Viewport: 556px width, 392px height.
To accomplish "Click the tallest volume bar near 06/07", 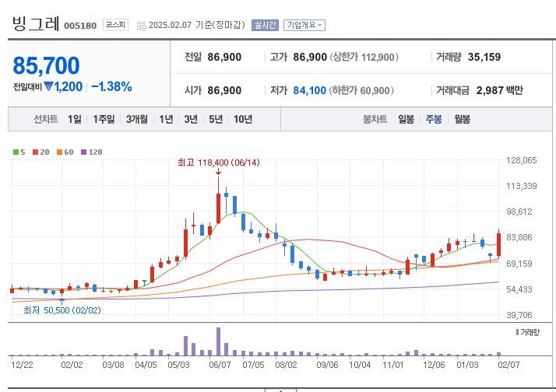I will 218,341.
